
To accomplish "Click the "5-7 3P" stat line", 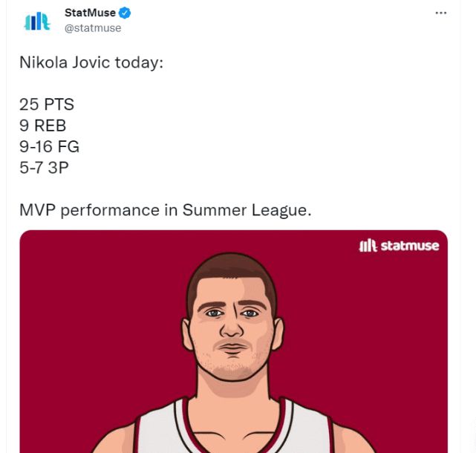I will point(44,167).
